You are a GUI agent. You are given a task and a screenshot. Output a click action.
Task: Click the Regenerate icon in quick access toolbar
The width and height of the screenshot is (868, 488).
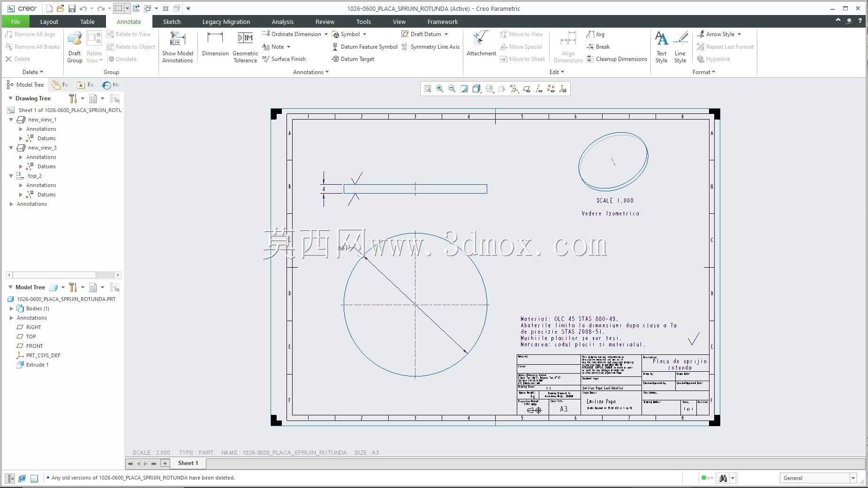coord(136,8)
